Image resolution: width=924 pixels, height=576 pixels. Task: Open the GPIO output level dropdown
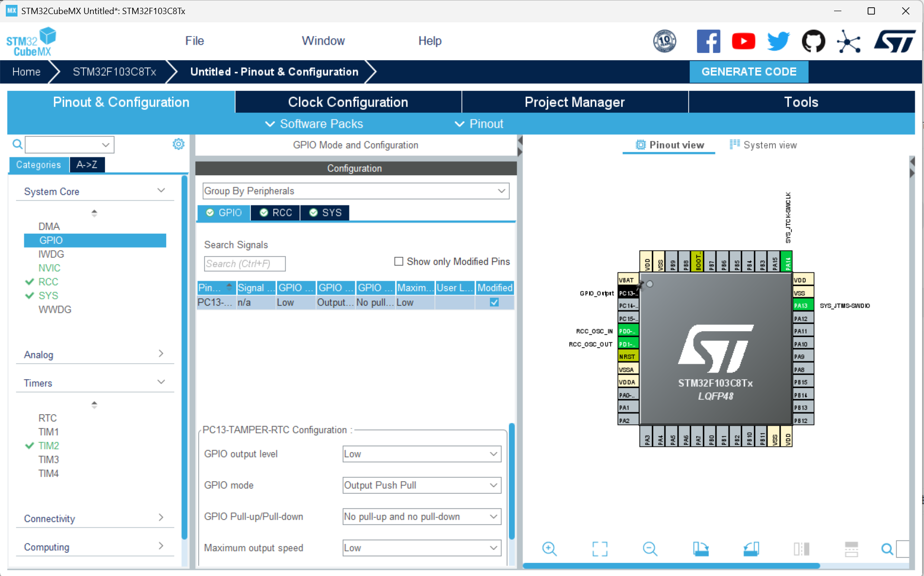[422, 454]
